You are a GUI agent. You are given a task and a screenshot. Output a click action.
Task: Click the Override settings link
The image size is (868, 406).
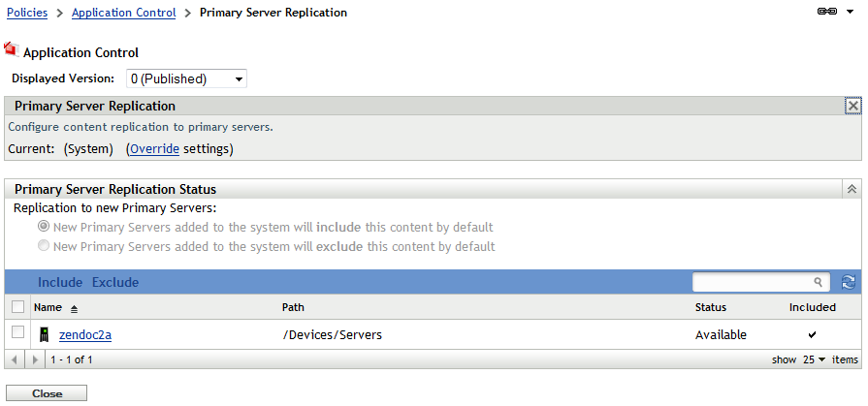(155, 149)
